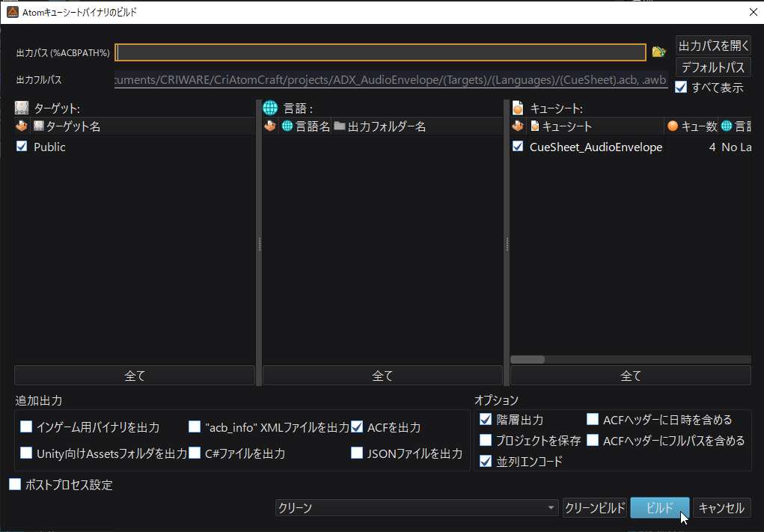The width and height of the screenshot is (764, 532).
Task: Click the hand icon on the cue sheet column
Action: coord(517,126)
